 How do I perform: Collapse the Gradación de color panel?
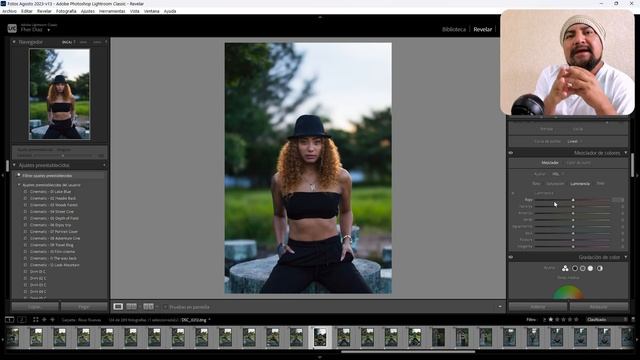point(625,257)
